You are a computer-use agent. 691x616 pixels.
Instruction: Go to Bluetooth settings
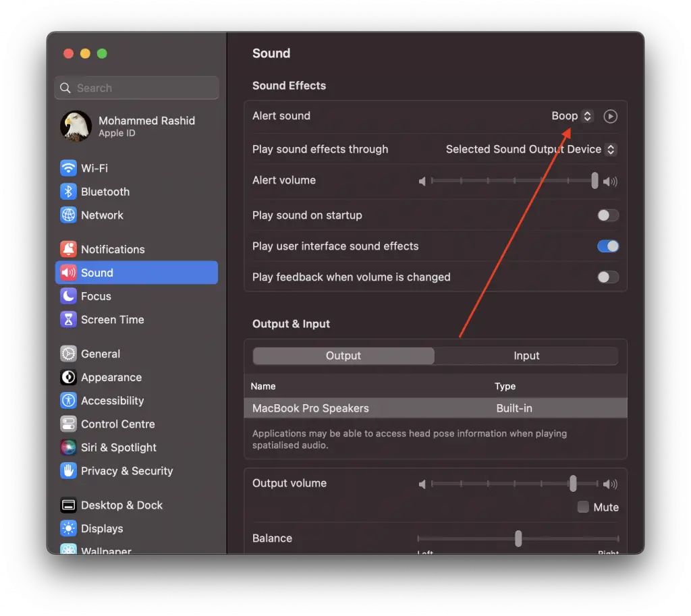point(136,192)
